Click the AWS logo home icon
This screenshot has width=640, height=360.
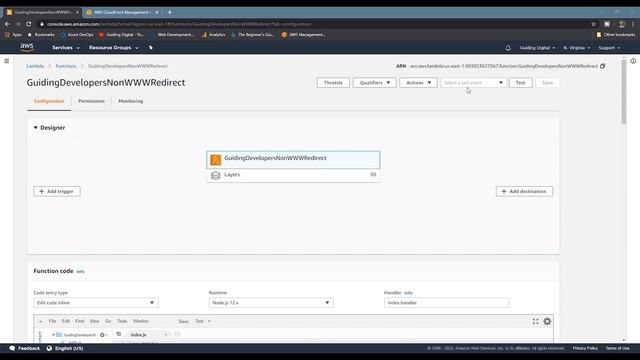pyautogui.click(x=27, y=48)
